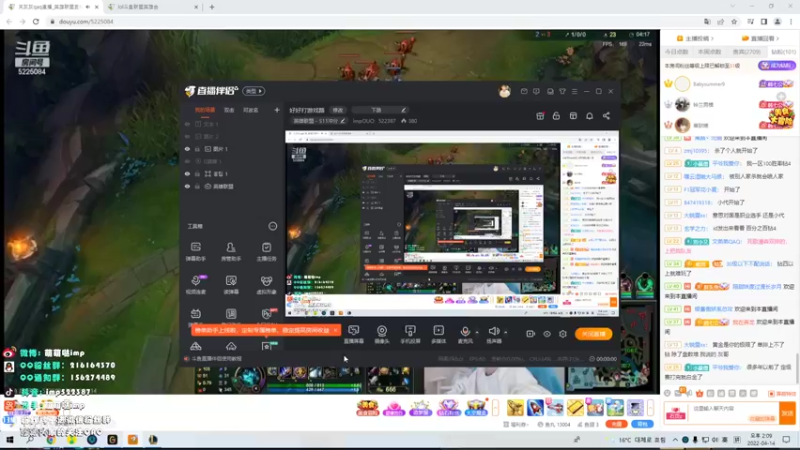Image resolution: width=800 pixels, height=450 pixels.
Task: Click the orange start/stop live button
Action: [x=593, y=334]
